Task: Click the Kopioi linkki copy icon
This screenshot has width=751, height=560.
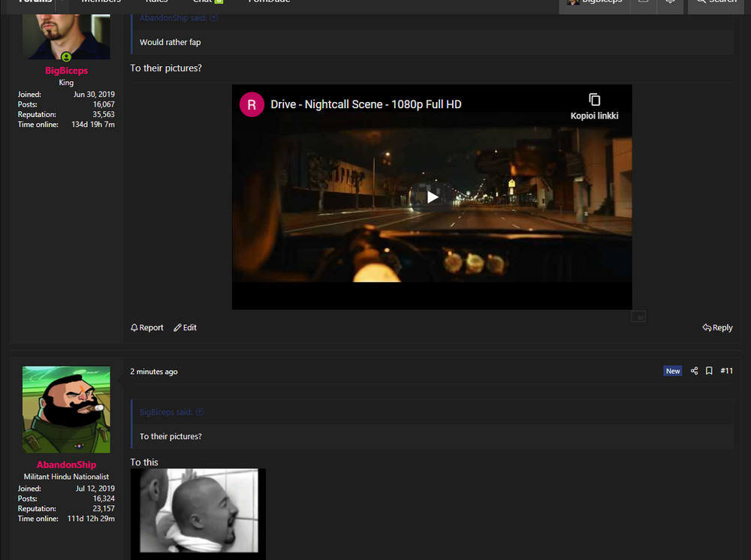Action: click(x=594, y=100)
